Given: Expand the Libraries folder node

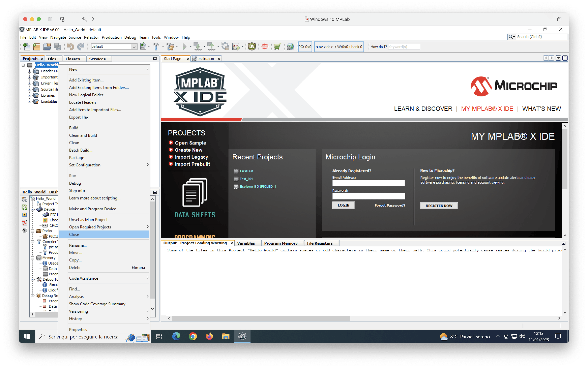Looking at the screenshot, I should [x=29, y=95].
